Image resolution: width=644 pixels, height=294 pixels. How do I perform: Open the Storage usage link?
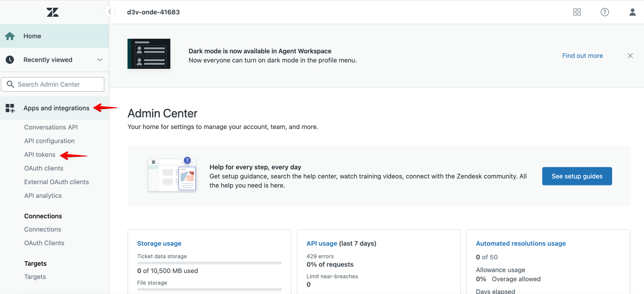(159, 243)
